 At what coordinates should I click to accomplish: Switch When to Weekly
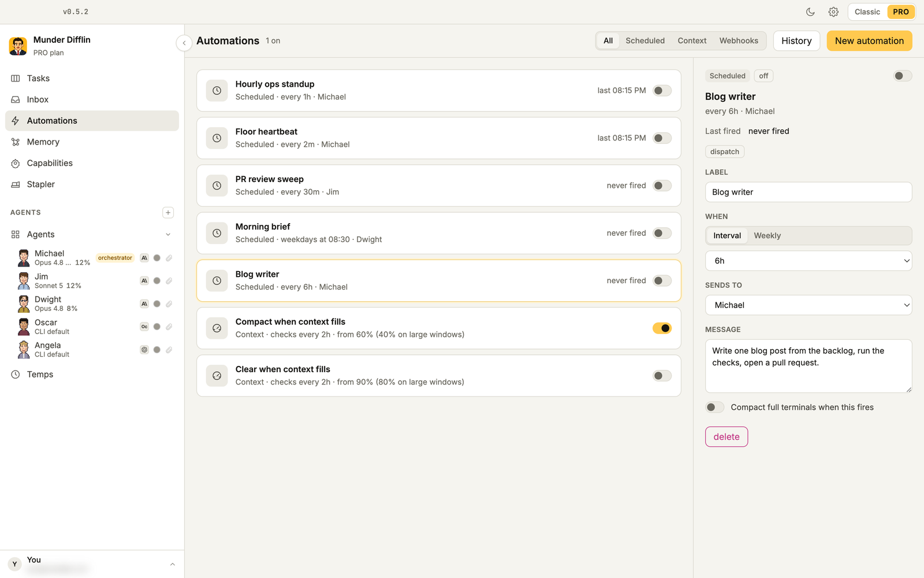[x=767, y=236]
